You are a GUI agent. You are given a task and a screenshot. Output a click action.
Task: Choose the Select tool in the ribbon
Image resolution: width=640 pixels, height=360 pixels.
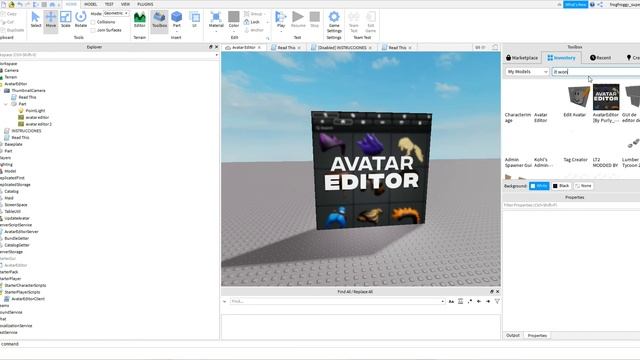[x=36, y=20]
